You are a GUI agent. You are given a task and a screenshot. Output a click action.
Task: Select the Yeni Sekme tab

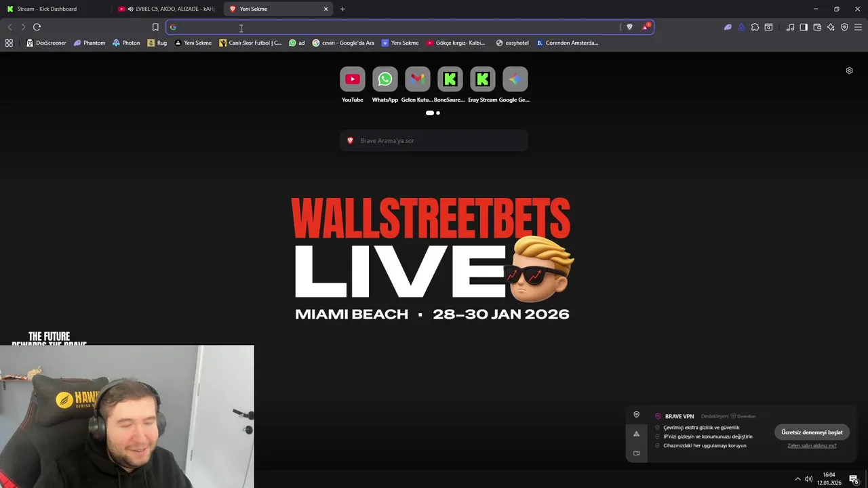pos(278,9)
